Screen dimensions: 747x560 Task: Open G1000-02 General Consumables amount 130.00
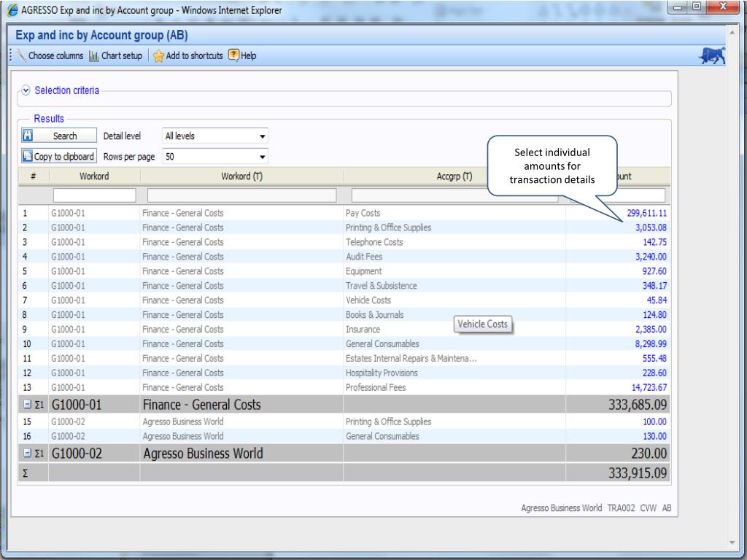[x=654, y=436]
